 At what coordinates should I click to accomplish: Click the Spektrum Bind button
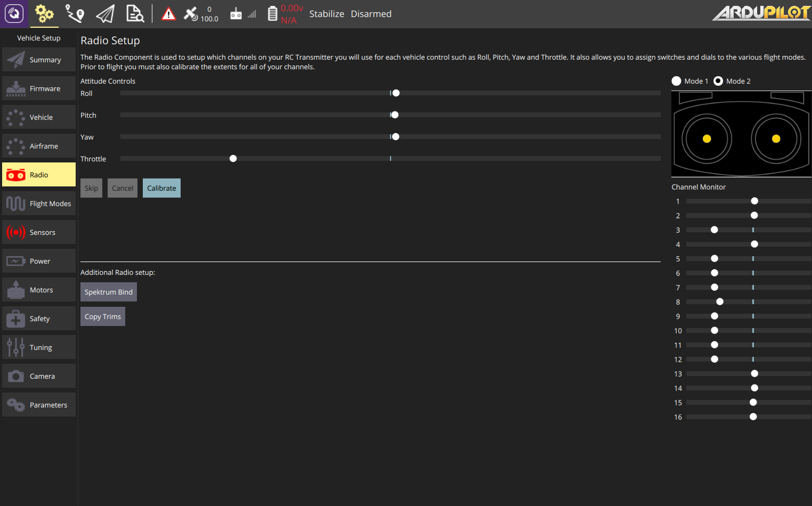[x=109, y=292]
